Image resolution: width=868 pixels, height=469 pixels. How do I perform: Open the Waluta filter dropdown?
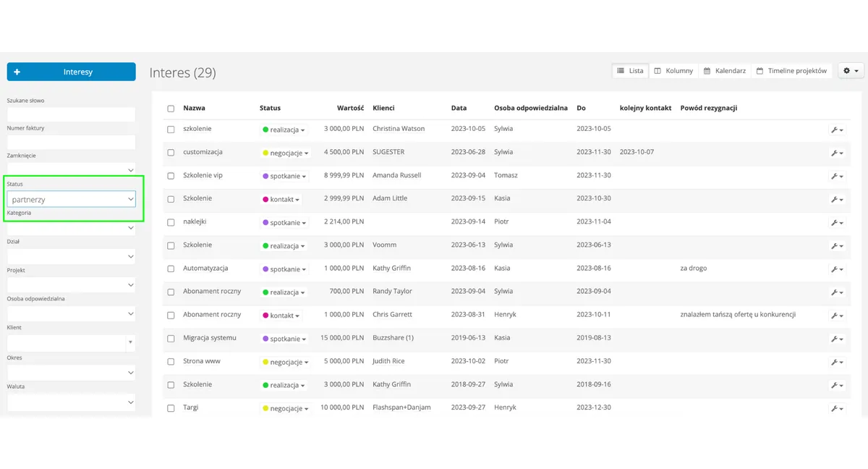click(72, 402)
